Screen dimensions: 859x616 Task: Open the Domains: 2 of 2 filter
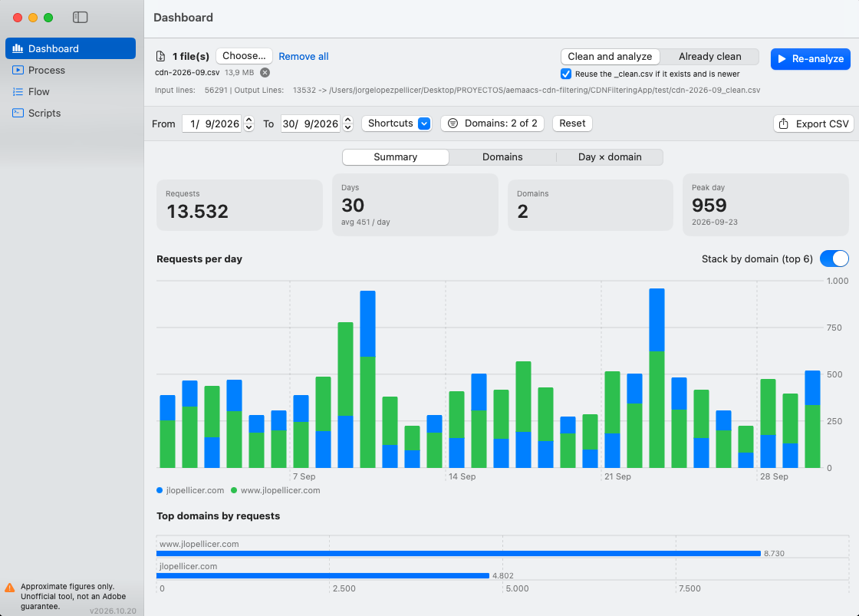coord(492,124)
